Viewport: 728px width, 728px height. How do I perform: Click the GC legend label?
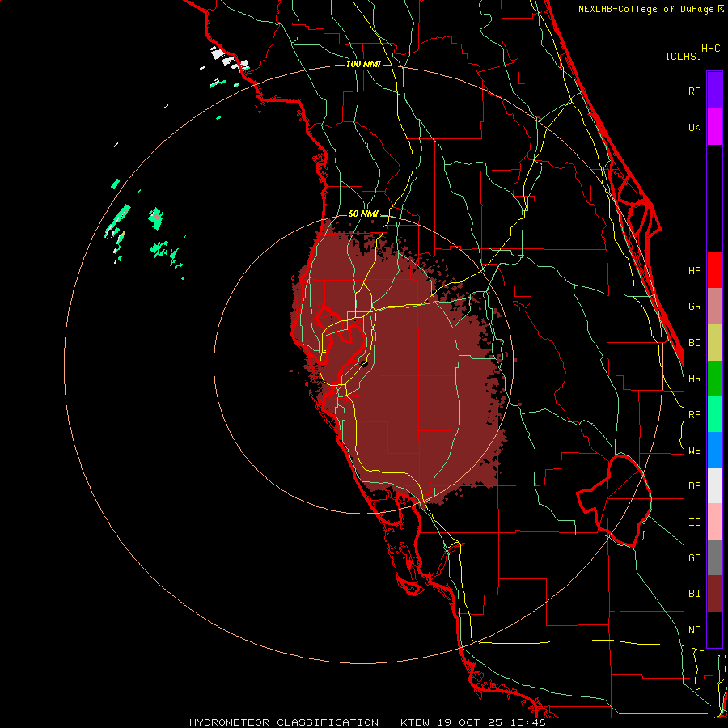(x=694, y=558)
